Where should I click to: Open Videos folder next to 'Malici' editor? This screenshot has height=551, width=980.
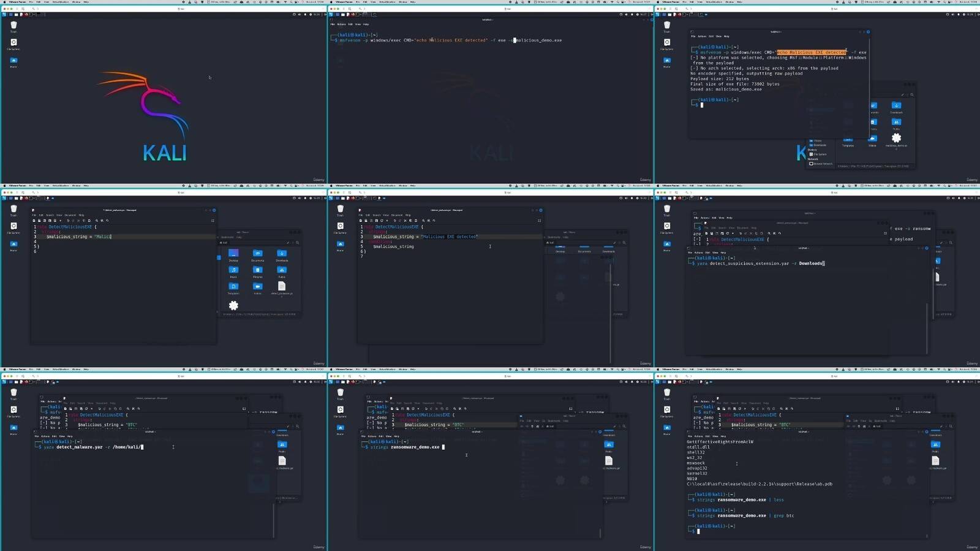pyautogui.click(x=257, y=288)
